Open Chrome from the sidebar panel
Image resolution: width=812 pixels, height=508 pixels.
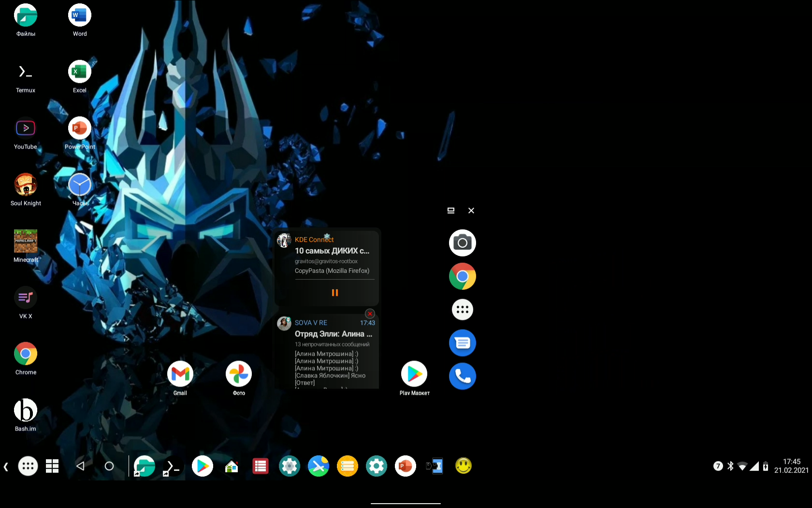point(462,276)
